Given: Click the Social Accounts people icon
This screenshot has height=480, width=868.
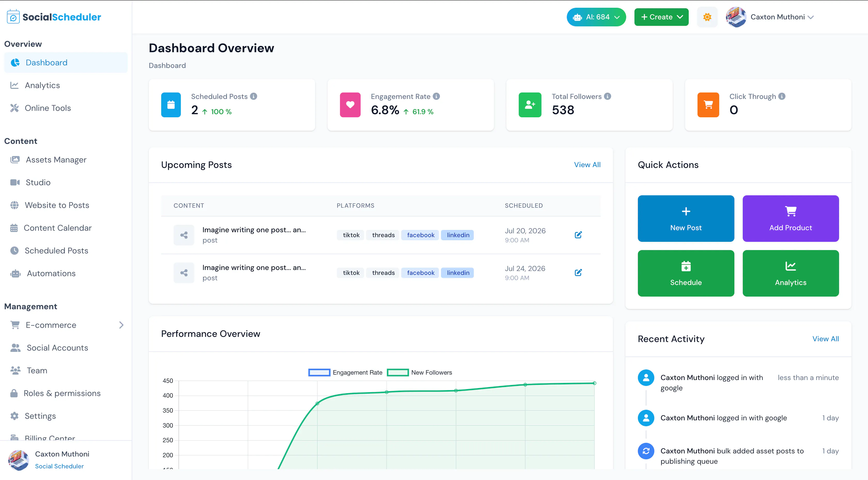Looking at the screenshot, I should [15, 348].
